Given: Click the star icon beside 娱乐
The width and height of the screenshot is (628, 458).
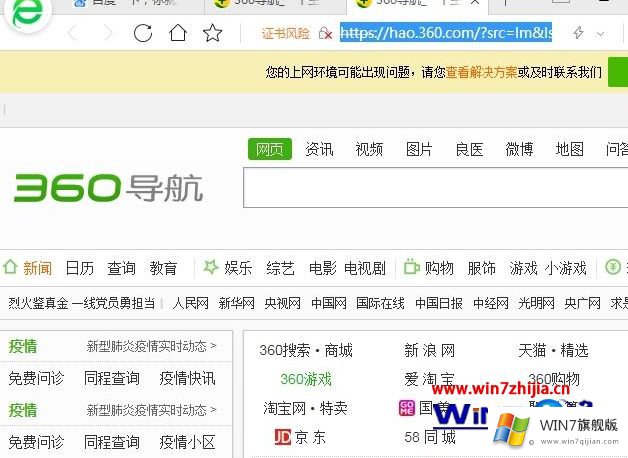Looking at the screenshot, I should coord(211,267).
